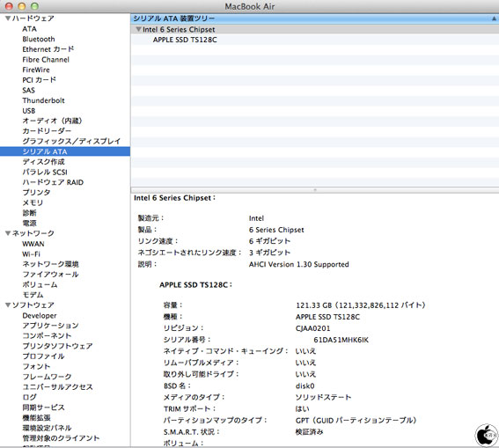Viewport: 499px width, 448px height.
Task: Open アプリケーション entry
Action: click(x=50, y=326)
